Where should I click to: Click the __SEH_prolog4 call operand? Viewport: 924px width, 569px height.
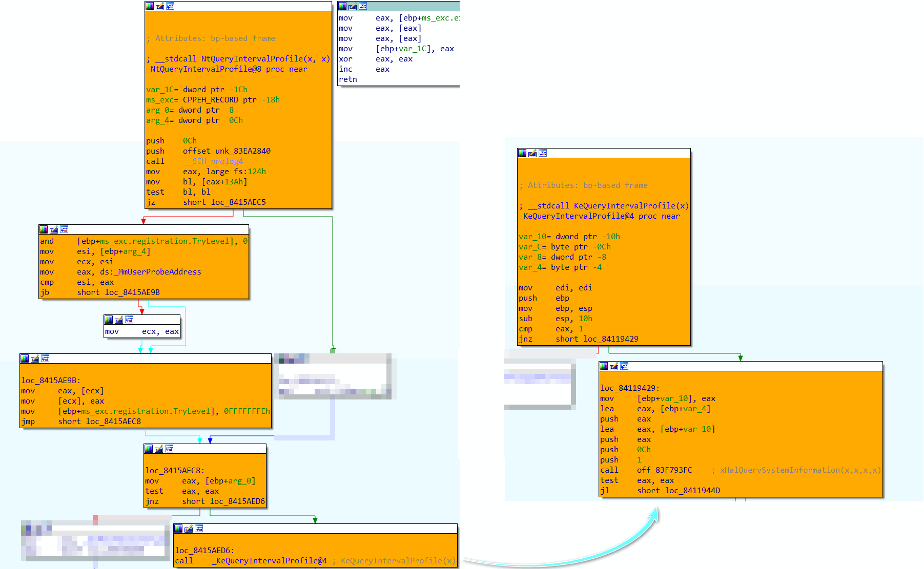pyautogui.click(x=213, y=161)
